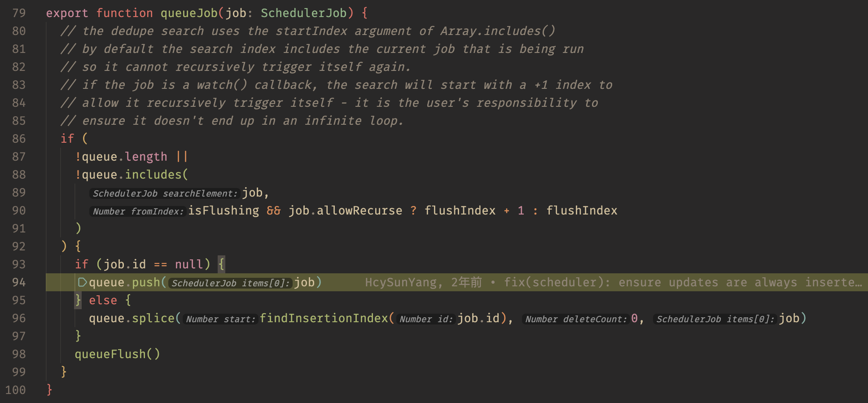Select the 'Number fromIndex:' parameter hint

(138, 211)
